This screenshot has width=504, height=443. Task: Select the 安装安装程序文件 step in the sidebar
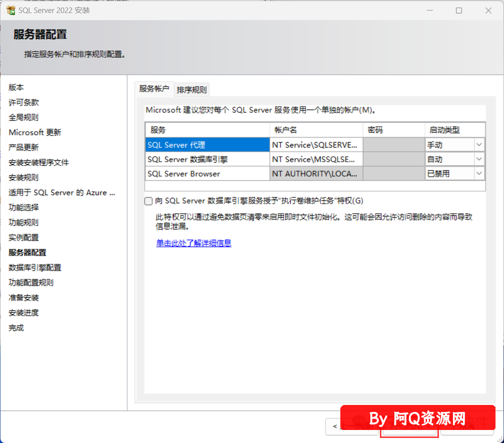[x=39, y=163]
